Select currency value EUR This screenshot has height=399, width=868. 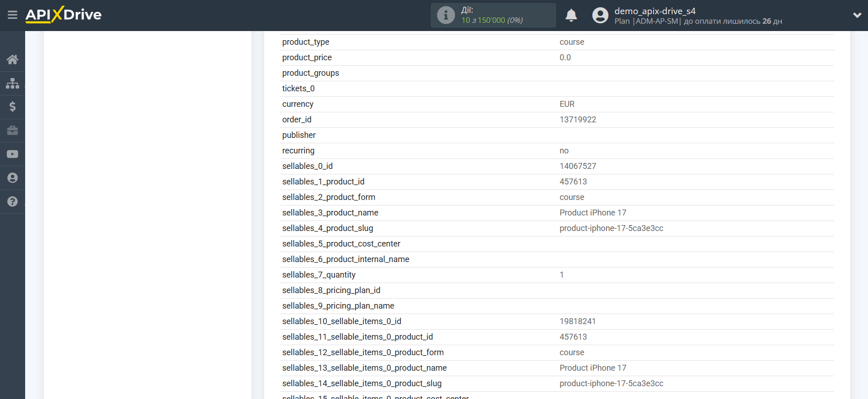click(567, 104)
